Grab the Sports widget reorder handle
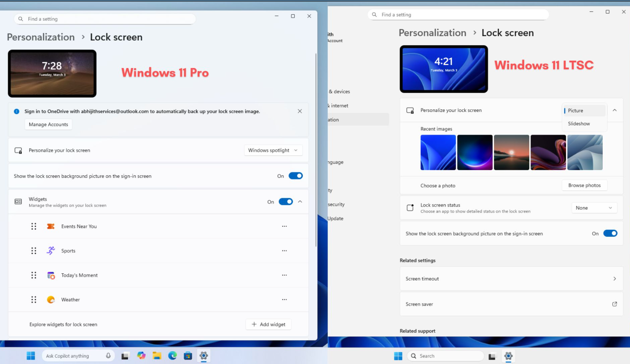The height and width of the screenshot is (364, 630). coord(34,251)
